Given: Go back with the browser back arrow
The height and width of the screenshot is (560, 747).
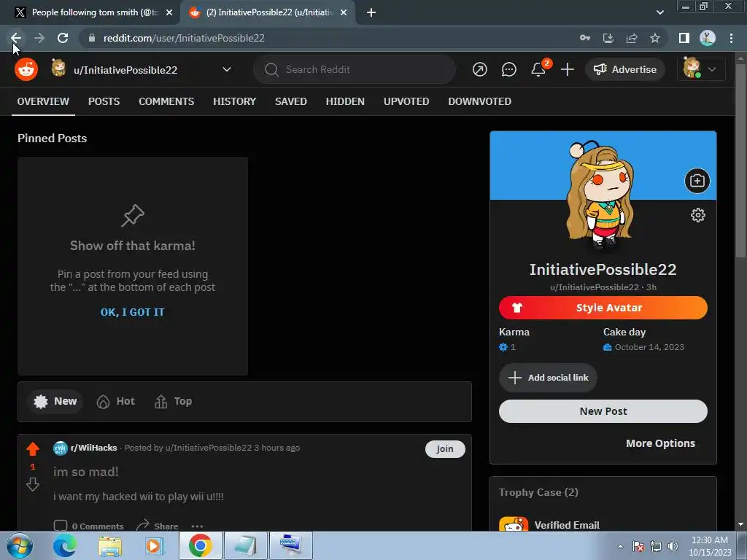Looking at the screenshot, I should [16, 38].
